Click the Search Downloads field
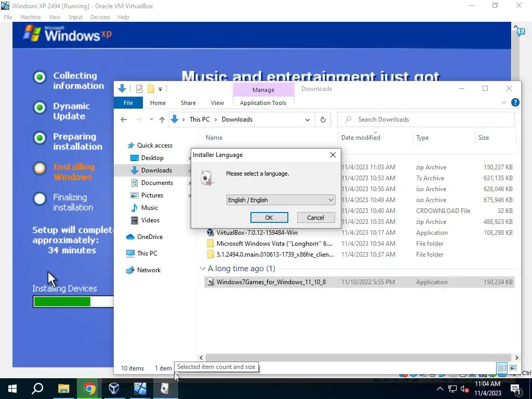This screenshot has width=532, height=399. pyautogui.click(x=426, y=119)
